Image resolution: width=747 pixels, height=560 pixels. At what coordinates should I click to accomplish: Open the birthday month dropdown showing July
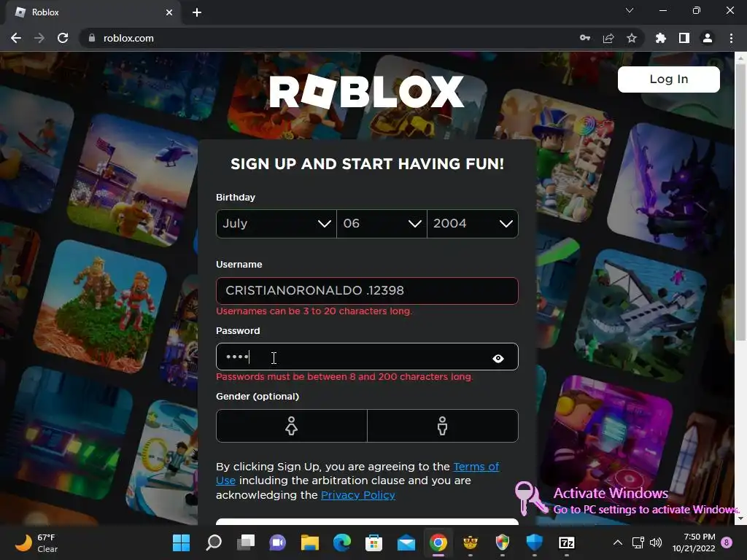point(276,223)
